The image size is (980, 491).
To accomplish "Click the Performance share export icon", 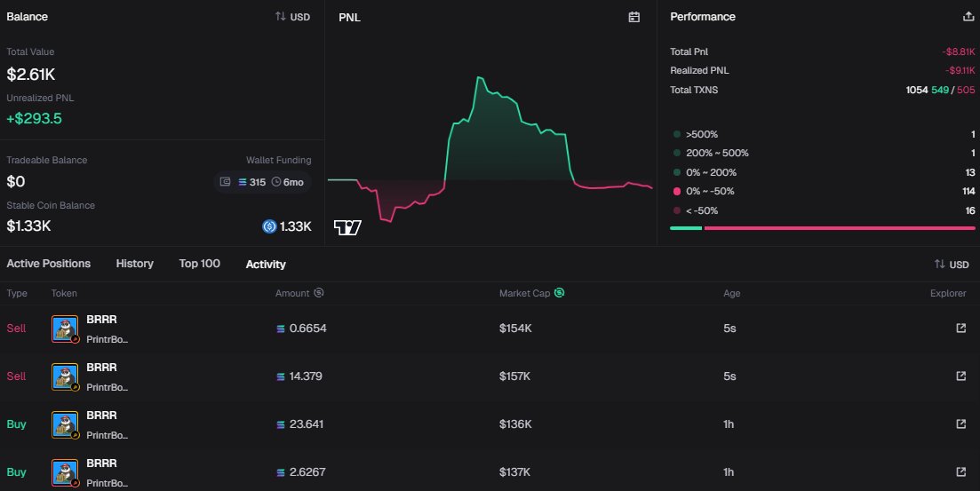I will point(968,17).
